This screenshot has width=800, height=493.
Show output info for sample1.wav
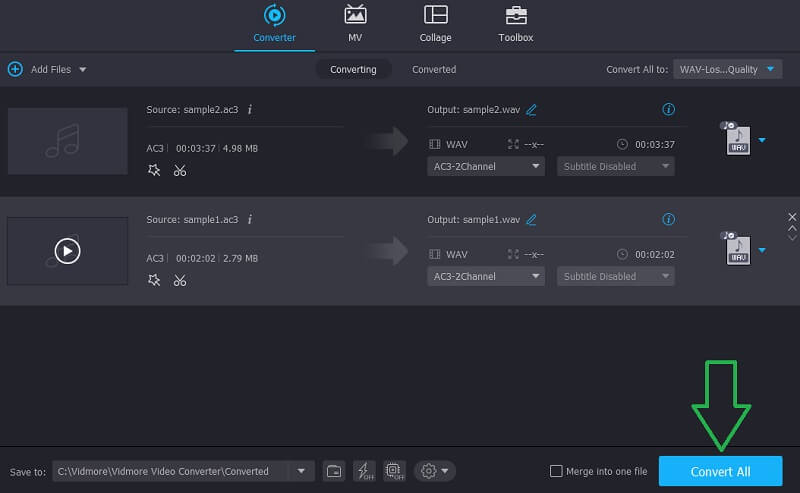coord(668,219)
